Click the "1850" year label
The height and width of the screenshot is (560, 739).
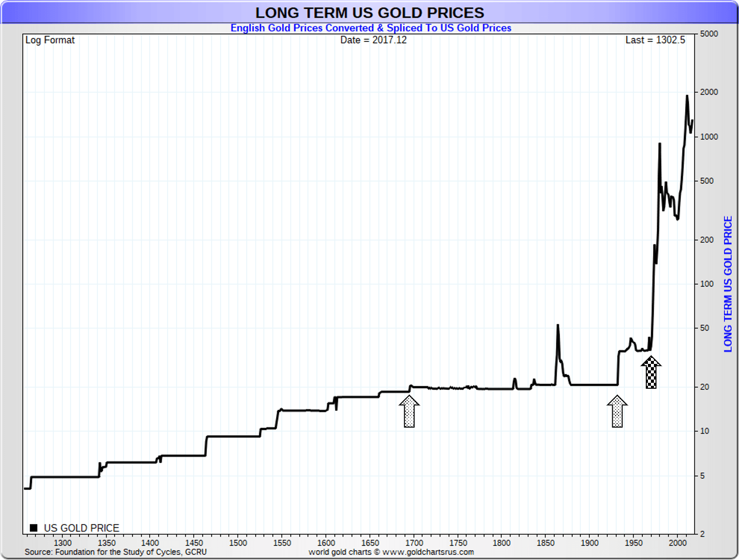(545, 543)
